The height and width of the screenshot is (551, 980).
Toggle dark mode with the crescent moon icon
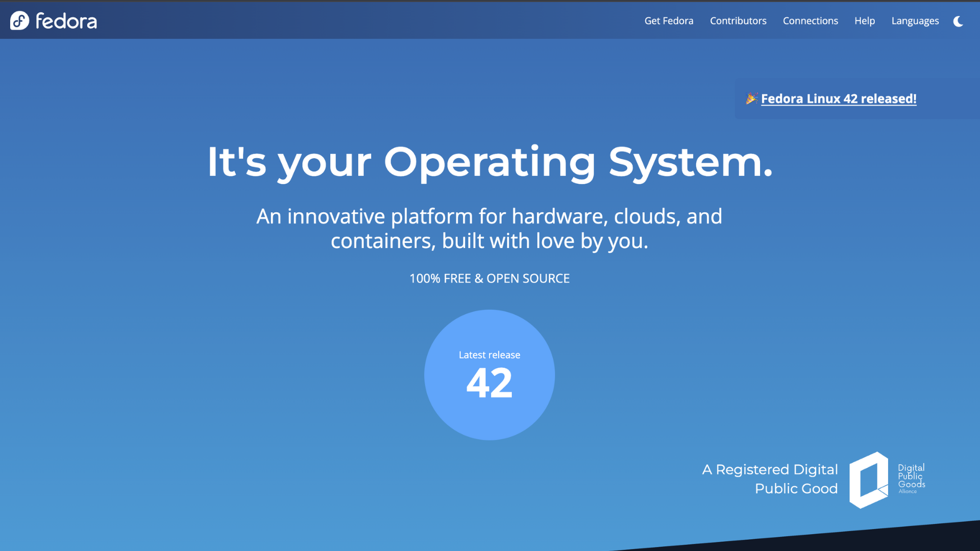(x=959, y=21)
